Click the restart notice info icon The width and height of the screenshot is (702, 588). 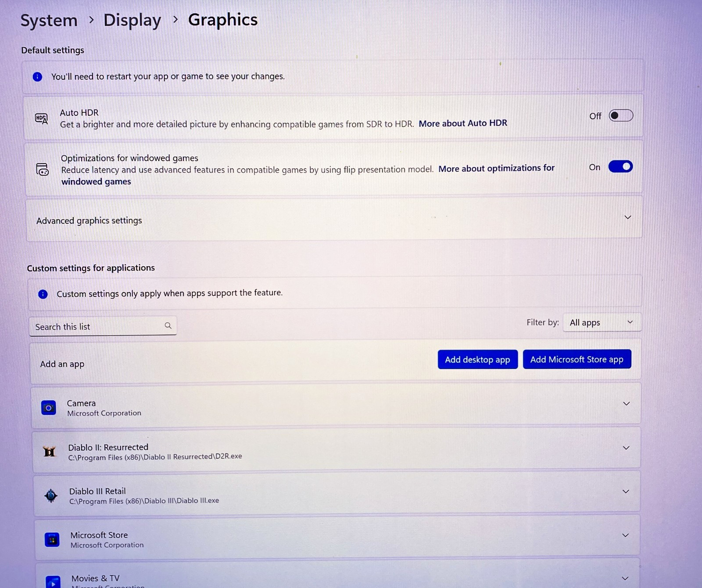tap(37, 77)
